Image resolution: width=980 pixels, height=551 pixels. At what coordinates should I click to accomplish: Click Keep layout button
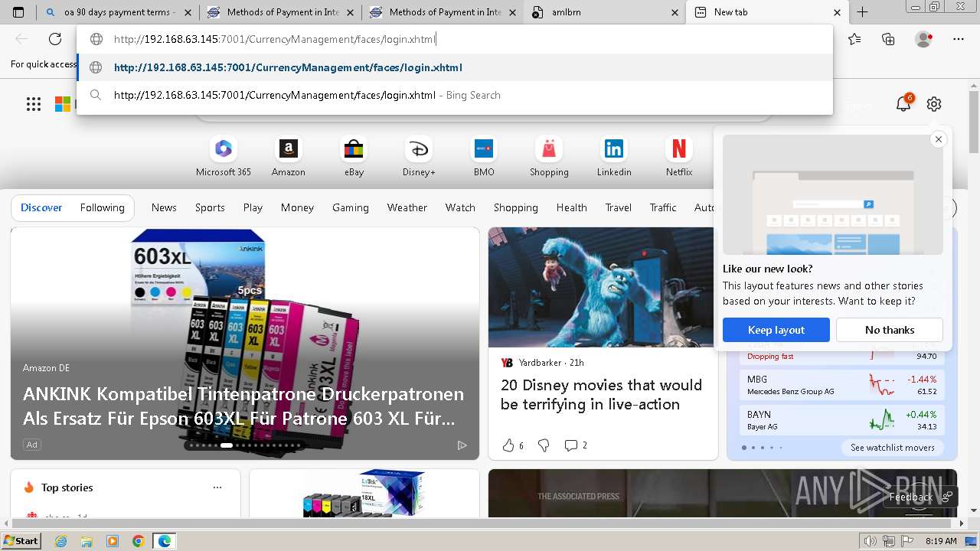pyautogui.click(x=776, y=330)
